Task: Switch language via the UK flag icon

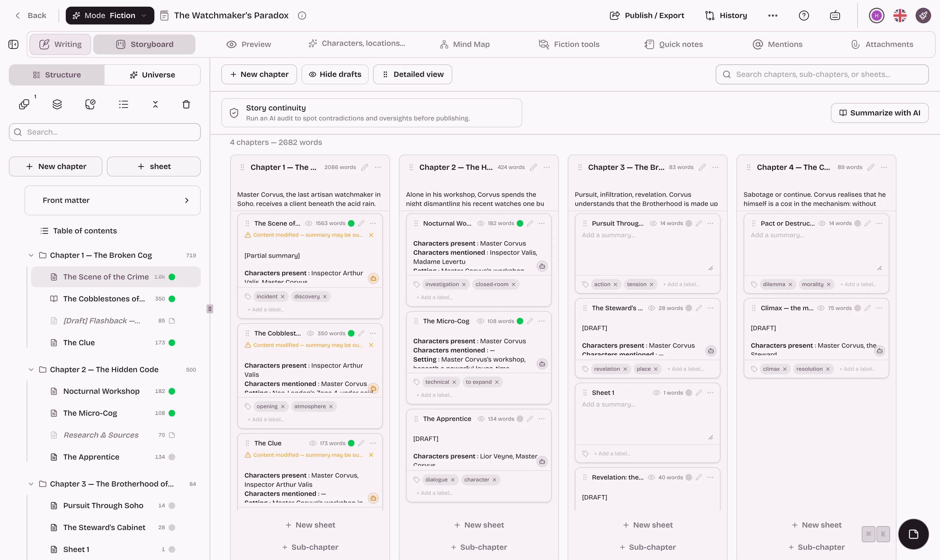Action: (x=899, y=16)
